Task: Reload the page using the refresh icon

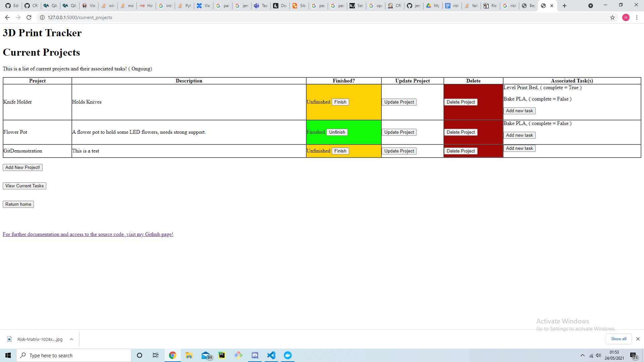Action: point(29,17)
